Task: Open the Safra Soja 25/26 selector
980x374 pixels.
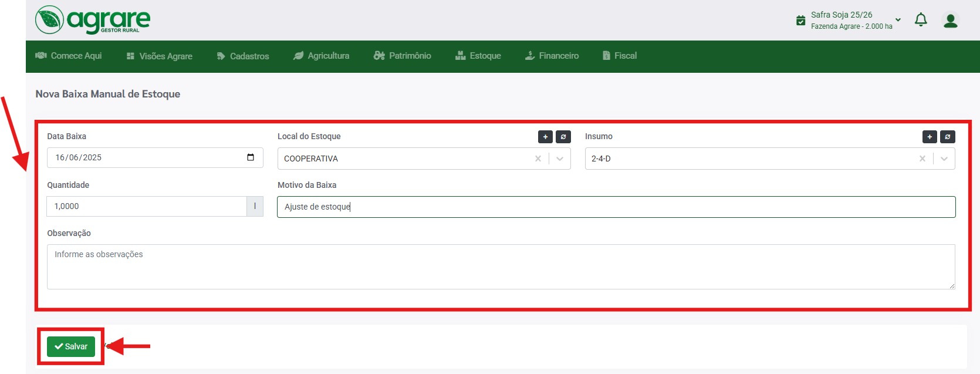Action: tap(849, 20)
